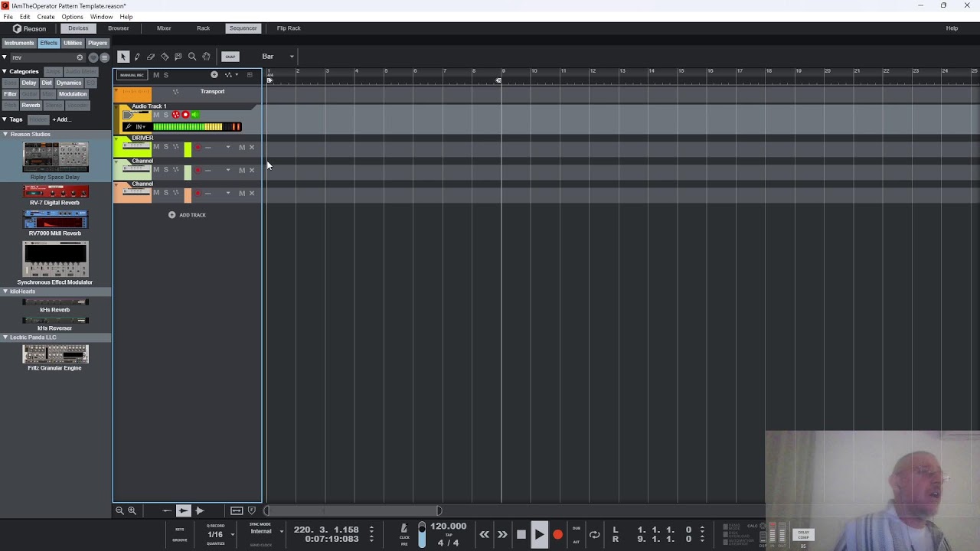Switch to the Utilities tab
980x551 pixels.
[73, 43]
